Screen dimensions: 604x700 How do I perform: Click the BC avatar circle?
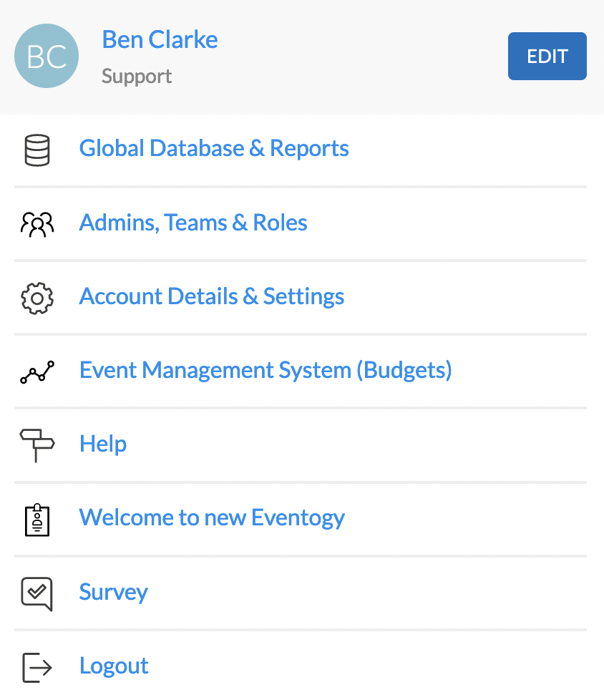(47, 56)
